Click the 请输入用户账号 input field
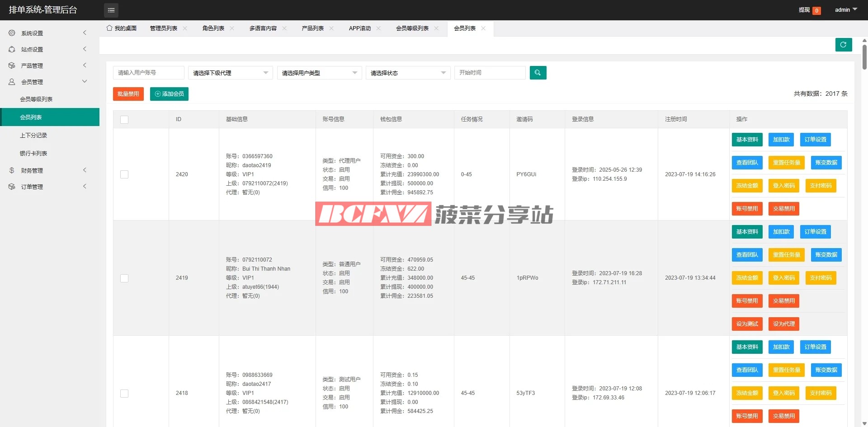Image resolution: width=868 pixels, height=427 pixels. click(148, 73)
